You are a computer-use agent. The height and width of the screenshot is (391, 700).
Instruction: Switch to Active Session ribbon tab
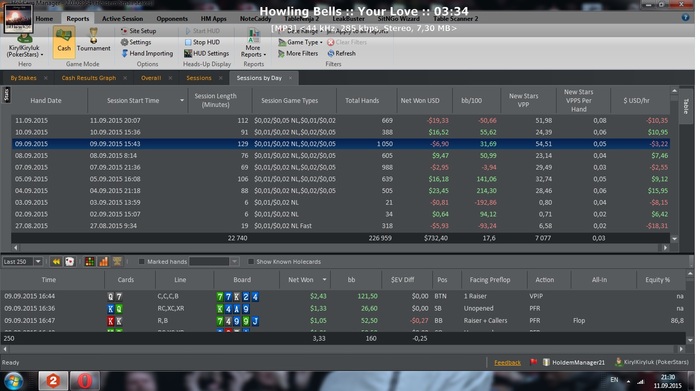122,19
